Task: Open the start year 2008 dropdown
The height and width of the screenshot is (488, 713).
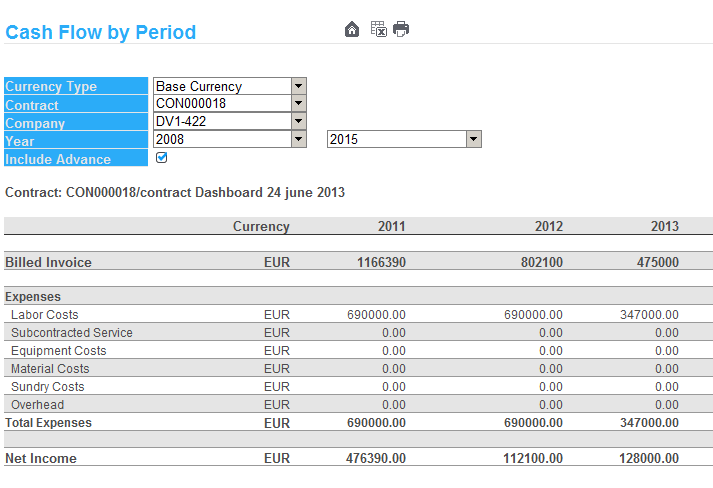Action: [298, 139]
